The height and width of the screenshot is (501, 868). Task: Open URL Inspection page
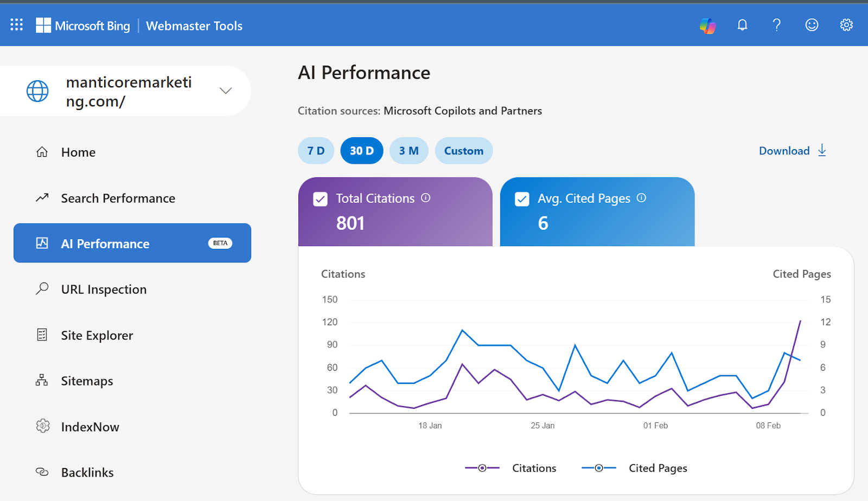[x=132, y=289]
